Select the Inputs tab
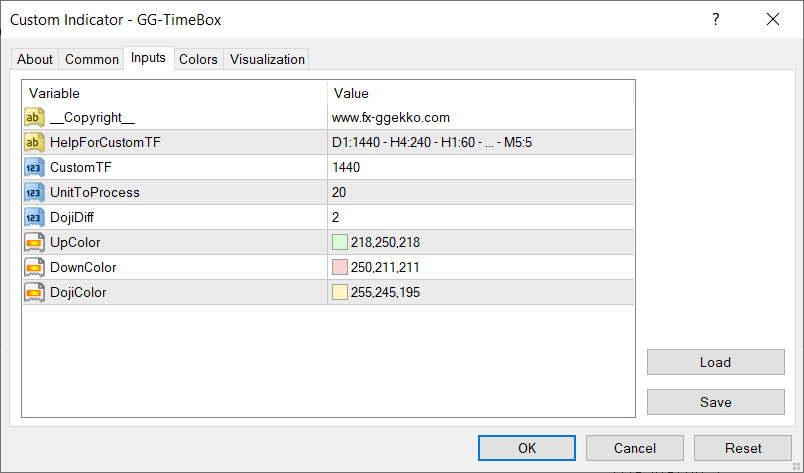 tap(148, 58)
